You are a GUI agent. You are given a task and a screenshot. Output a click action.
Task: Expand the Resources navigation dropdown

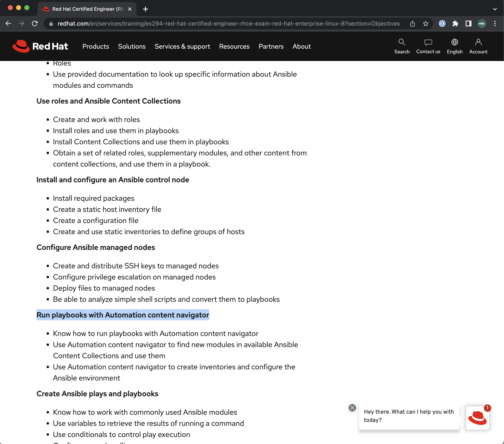234,47
